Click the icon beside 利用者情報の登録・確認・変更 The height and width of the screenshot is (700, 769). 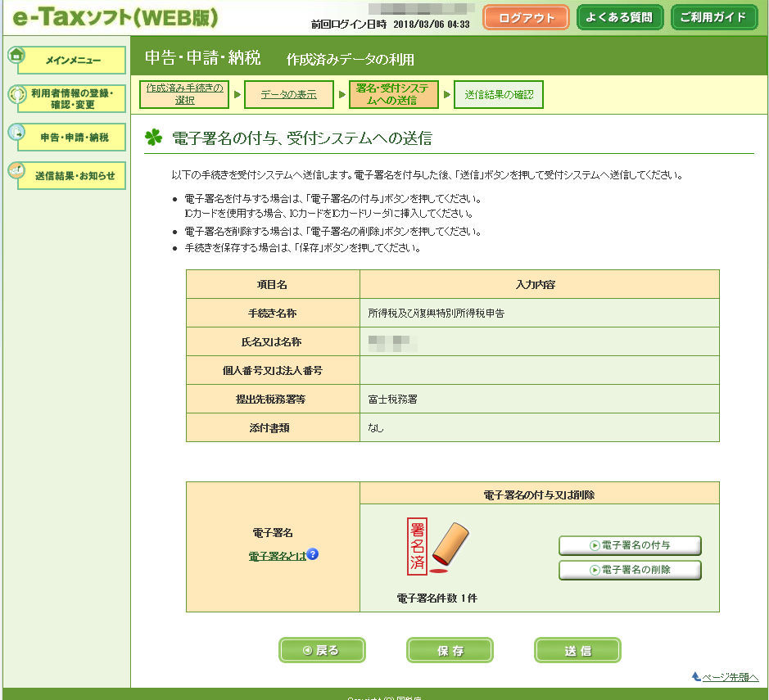click(17, 94)
